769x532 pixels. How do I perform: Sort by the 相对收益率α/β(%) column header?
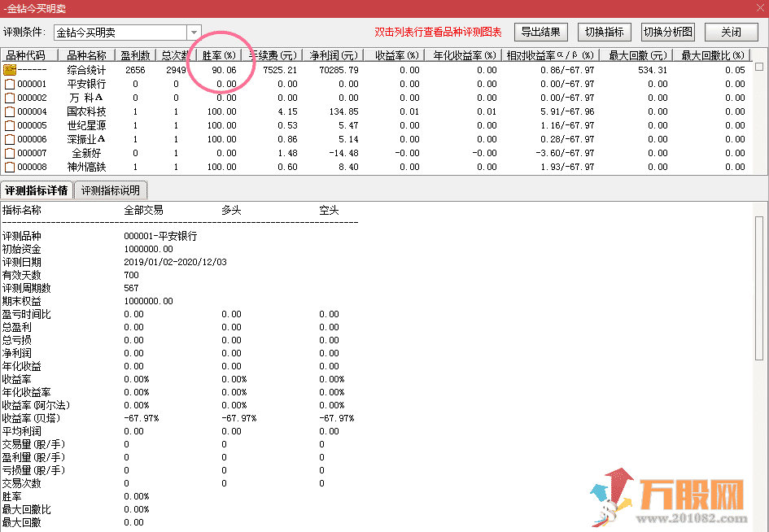(x=550, y=55)
